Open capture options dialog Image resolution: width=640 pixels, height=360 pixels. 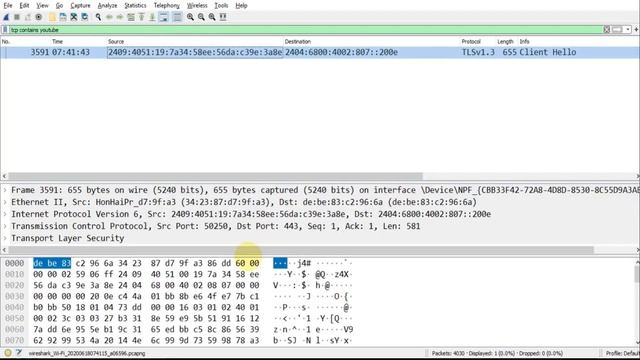[39, 17]
